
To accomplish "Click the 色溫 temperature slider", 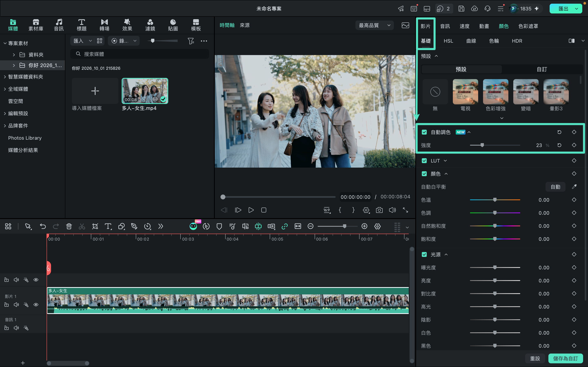I will tap(495, 200).
